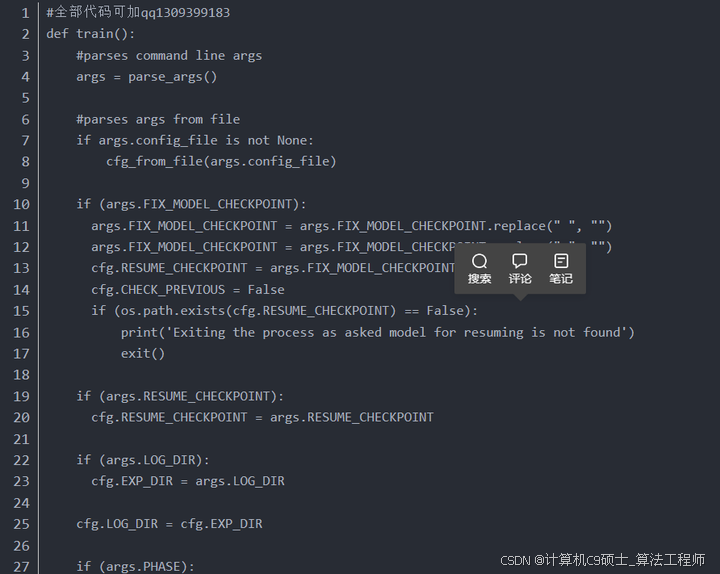Click 'cfg.LOG_DIR = cfg.EXP_DIR' line
This screenshot has height=574, width=720.
pos(169,524)
